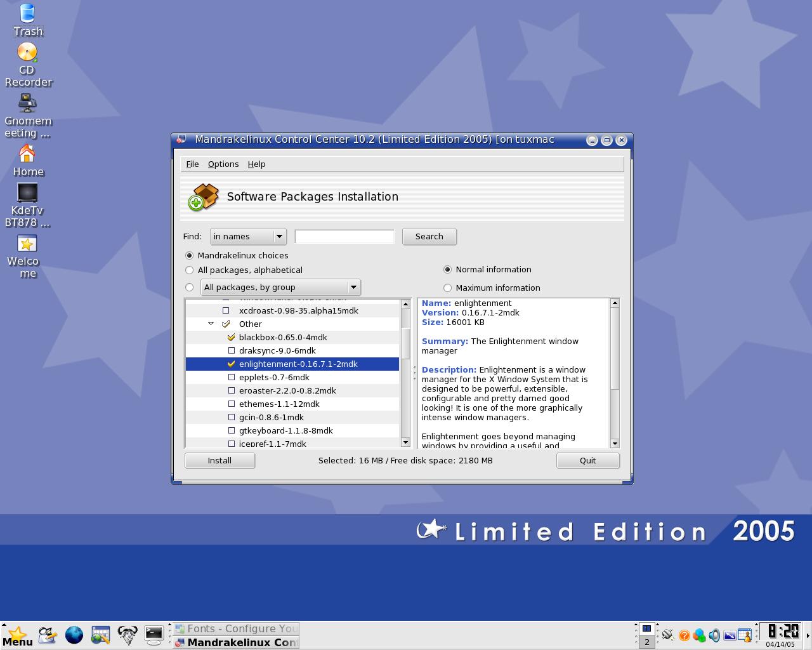Launch the GNU head icon in the panel
Viewport: 812px width, 650px height.
click(x=128, y=635)
